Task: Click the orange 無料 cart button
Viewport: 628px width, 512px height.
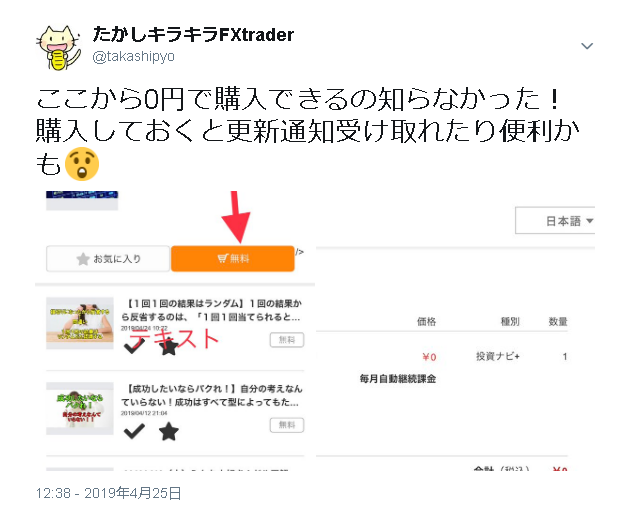Action: [x=233, y=258]
